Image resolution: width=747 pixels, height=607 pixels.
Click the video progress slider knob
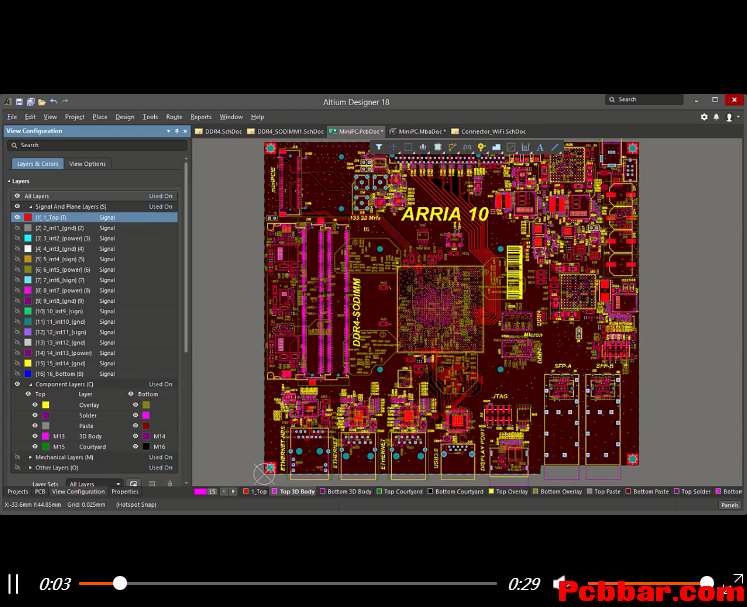(x=120, y=583)
